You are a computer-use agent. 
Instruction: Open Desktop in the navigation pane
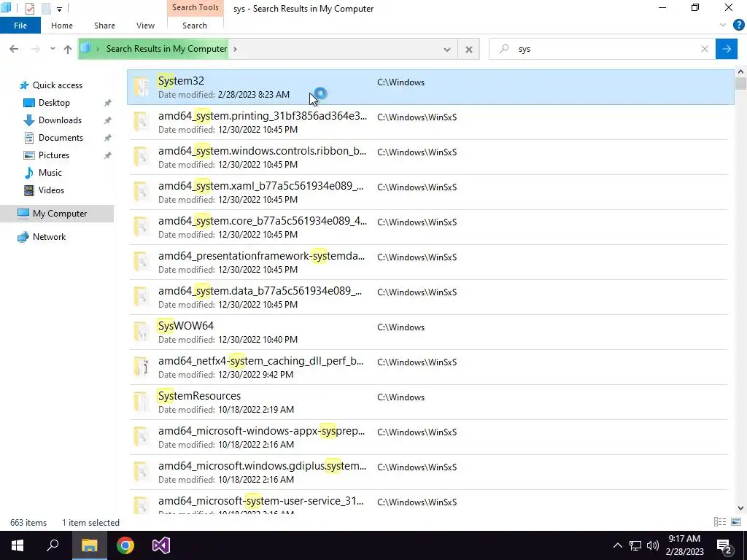54,103
